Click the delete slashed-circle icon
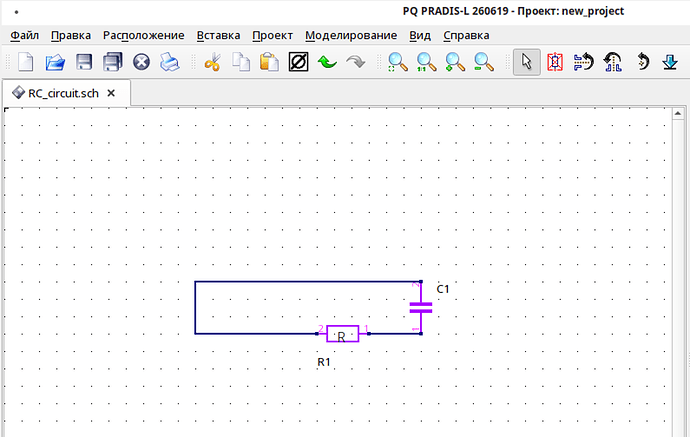690x437 pixels. click(298, 62)
